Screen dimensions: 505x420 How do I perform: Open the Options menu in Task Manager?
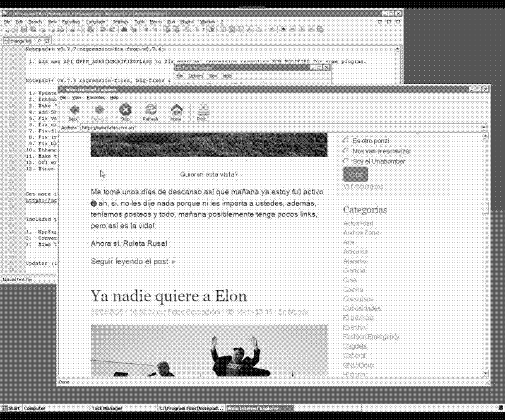[196, 76]
